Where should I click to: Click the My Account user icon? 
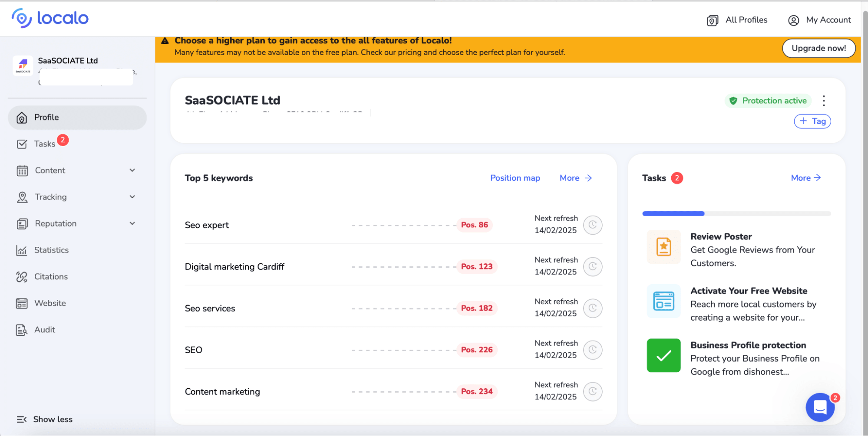point(793,20)
